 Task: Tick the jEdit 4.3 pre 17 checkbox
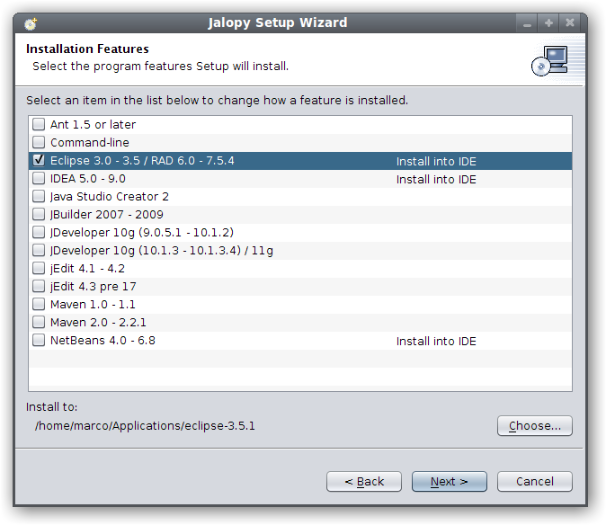38,286
